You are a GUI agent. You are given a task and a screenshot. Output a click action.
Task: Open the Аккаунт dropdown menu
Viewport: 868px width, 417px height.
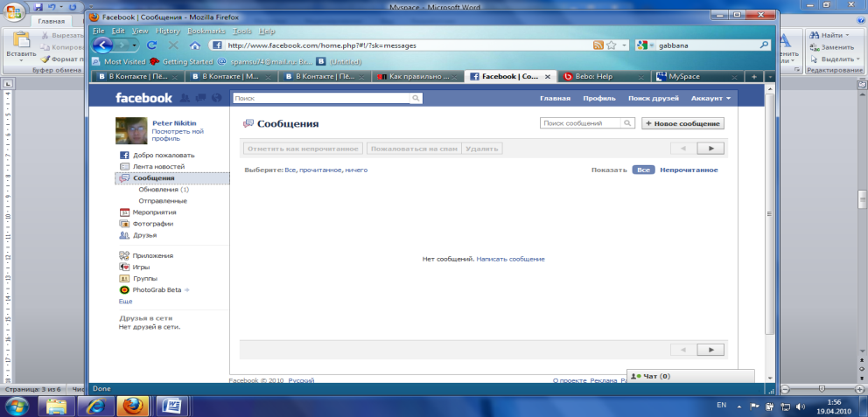pyautogui.click(x=710, y=99)
